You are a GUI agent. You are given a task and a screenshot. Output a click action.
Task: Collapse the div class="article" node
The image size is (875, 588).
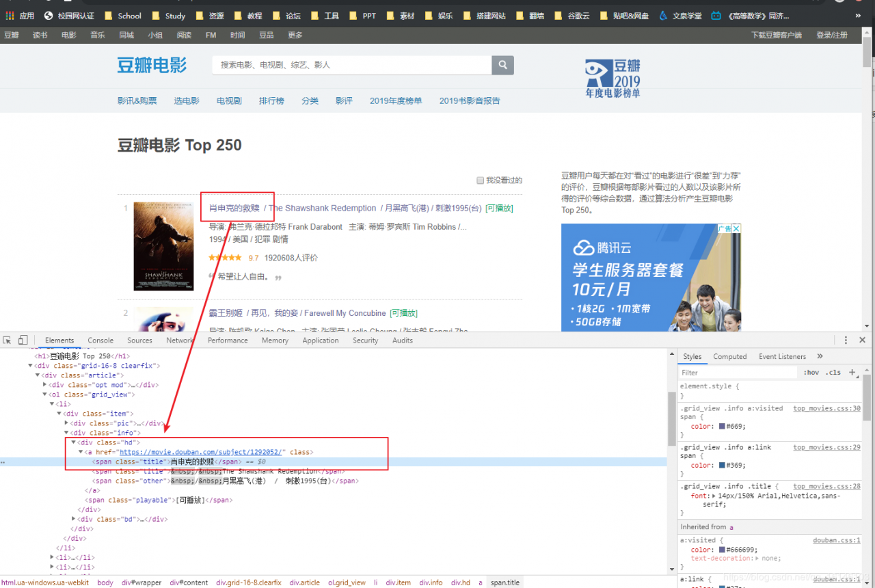tap(38, 375)
